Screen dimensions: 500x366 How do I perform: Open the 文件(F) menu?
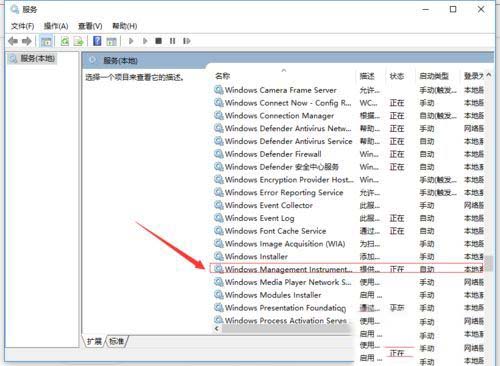(22, 26)
